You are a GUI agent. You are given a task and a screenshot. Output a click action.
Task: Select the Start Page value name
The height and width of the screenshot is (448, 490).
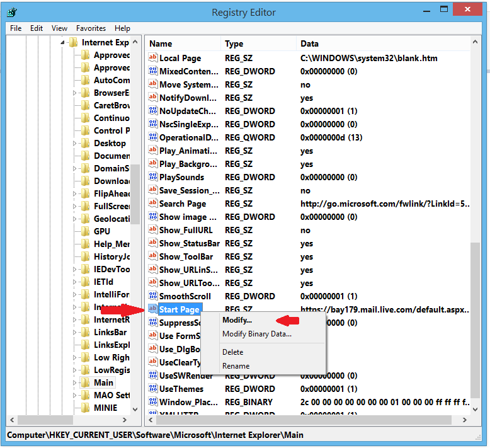[179, 309]
